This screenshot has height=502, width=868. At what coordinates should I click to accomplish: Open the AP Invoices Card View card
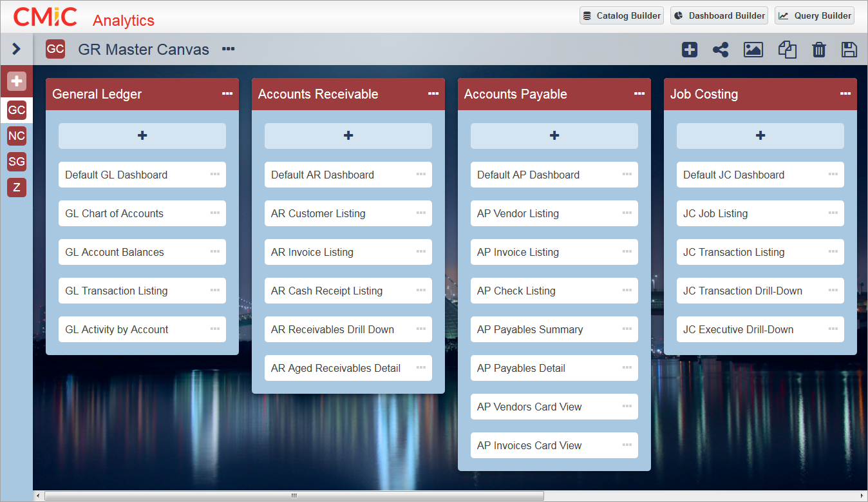(554, 445)
